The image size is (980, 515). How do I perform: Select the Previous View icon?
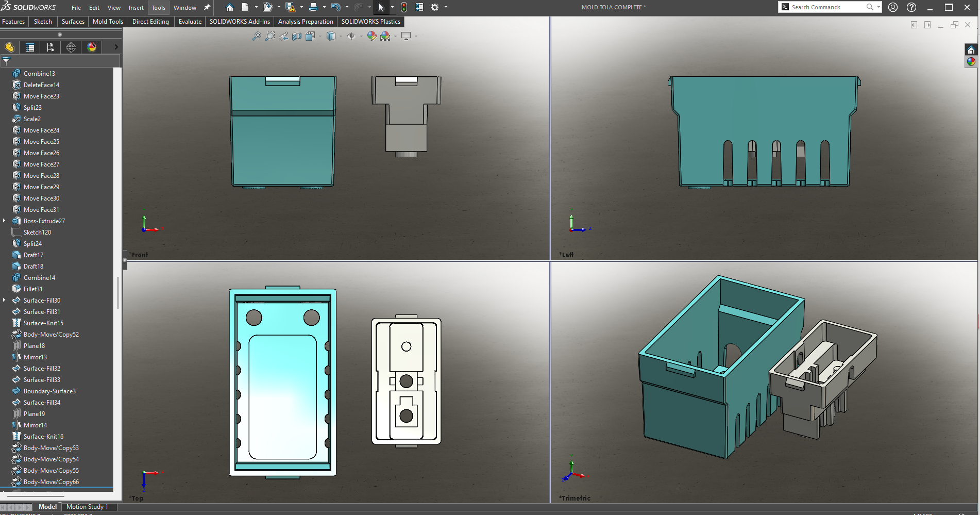coord(283,36)
